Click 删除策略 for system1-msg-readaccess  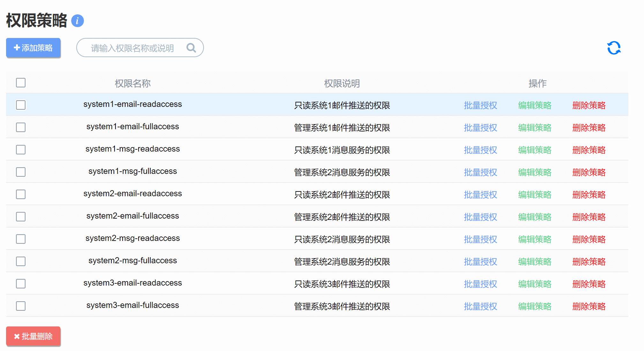[x=589, y=150]
